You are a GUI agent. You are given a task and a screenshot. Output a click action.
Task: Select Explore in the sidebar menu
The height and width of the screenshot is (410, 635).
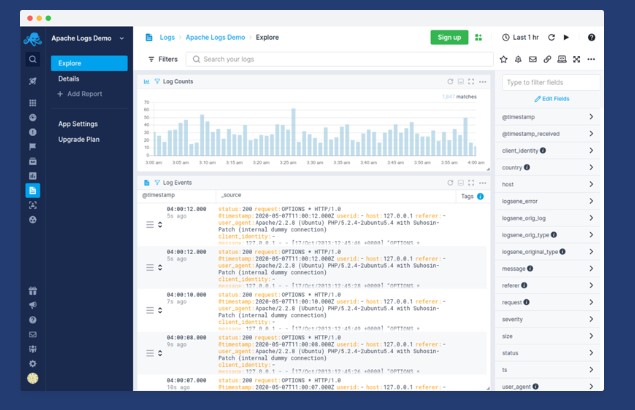(x=89, y=63)
